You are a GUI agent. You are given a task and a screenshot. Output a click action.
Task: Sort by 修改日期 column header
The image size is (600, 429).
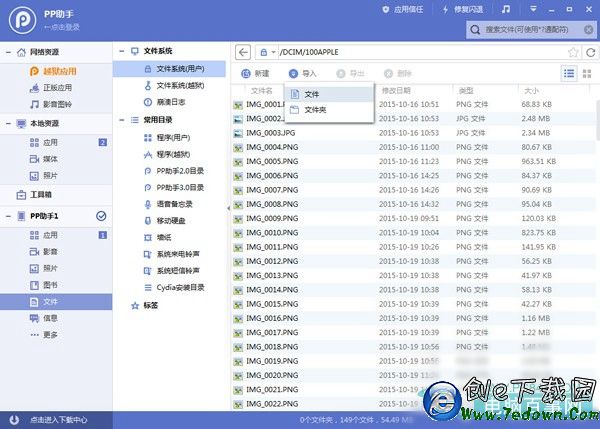(x=396, y=91)
